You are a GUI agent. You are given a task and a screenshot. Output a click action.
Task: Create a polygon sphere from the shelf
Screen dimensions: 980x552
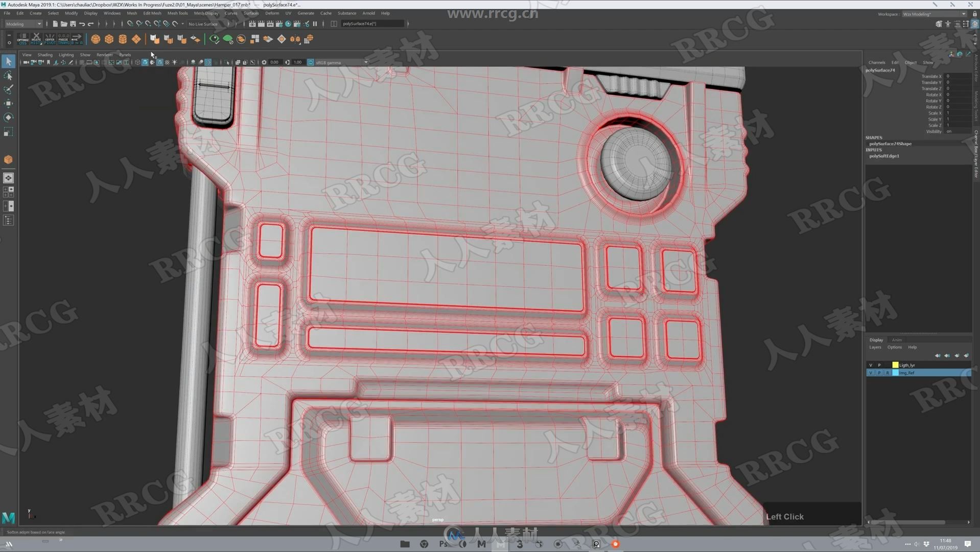pyautogui.click(x=96, y=39)
